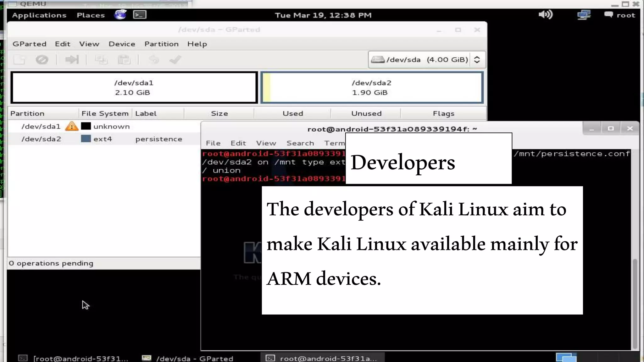Image resolution: width=644 pixels, height=362 pixels.
Task: Open the Device menu
Action: (122, 44)
